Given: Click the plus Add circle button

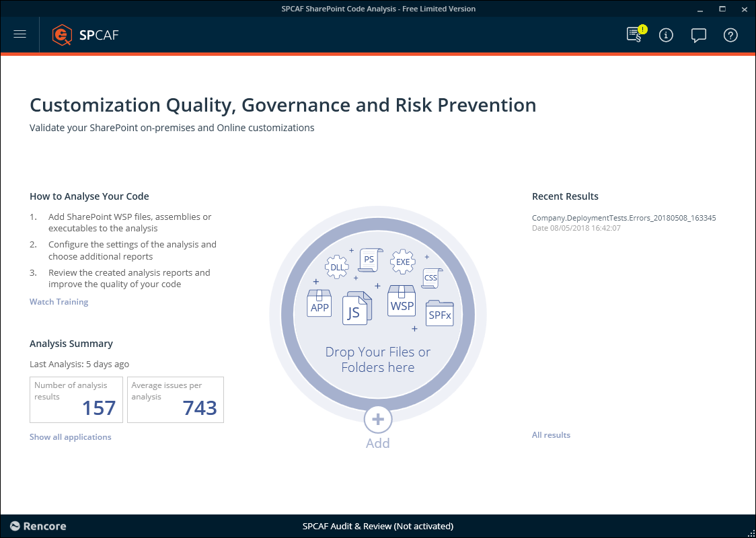Looking at the screenshot, I should coord(377,419).
